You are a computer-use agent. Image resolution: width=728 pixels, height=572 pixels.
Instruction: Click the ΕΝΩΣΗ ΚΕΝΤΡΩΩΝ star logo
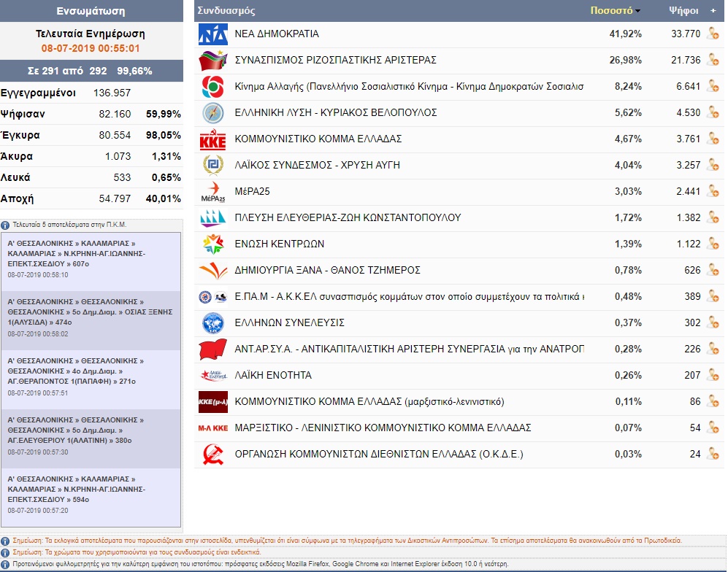pos(213,244)
